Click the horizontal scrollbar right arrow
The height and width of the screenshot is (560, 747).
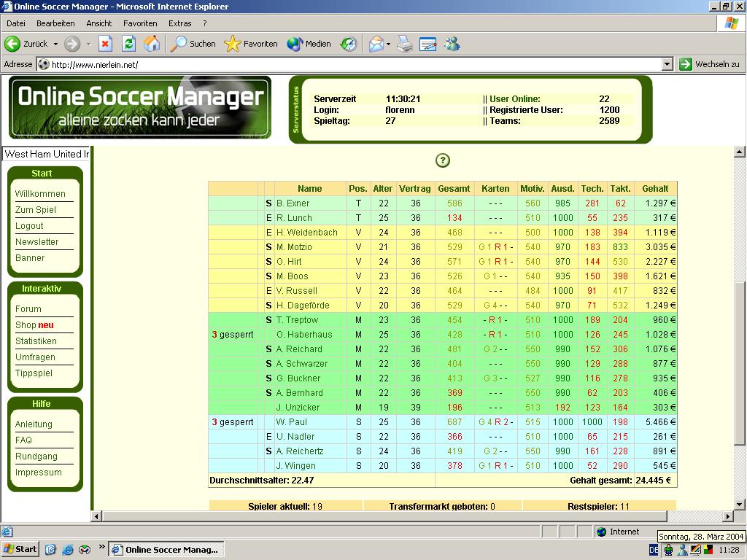(727, 516)
